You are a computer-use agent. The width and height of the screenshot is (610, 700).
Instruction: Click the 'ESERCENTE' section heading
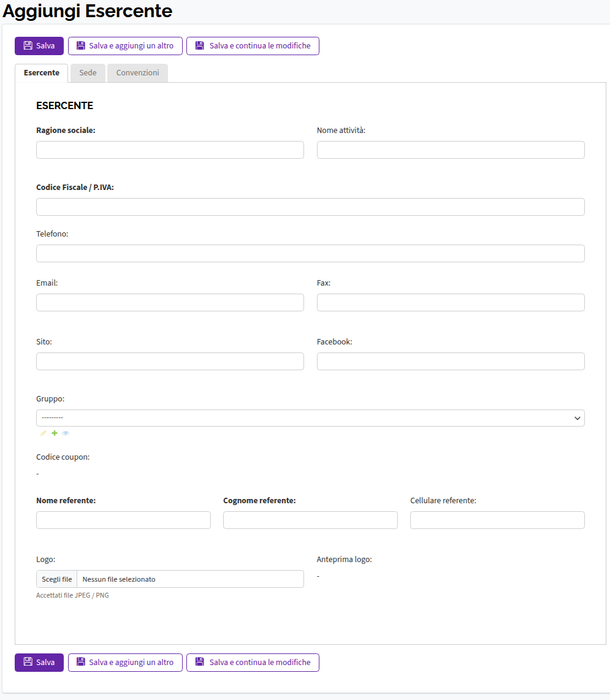[x=65, y=106]
